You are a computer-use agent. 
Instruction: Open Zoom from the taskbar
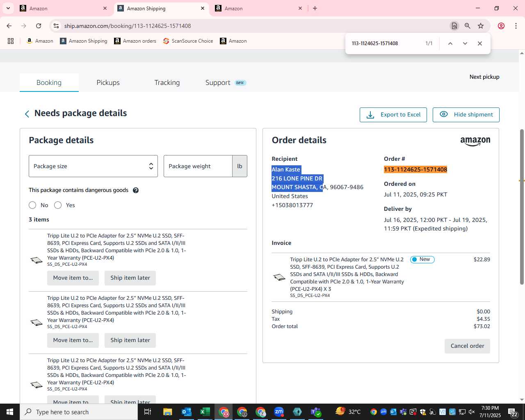click(x=279, y=412)
